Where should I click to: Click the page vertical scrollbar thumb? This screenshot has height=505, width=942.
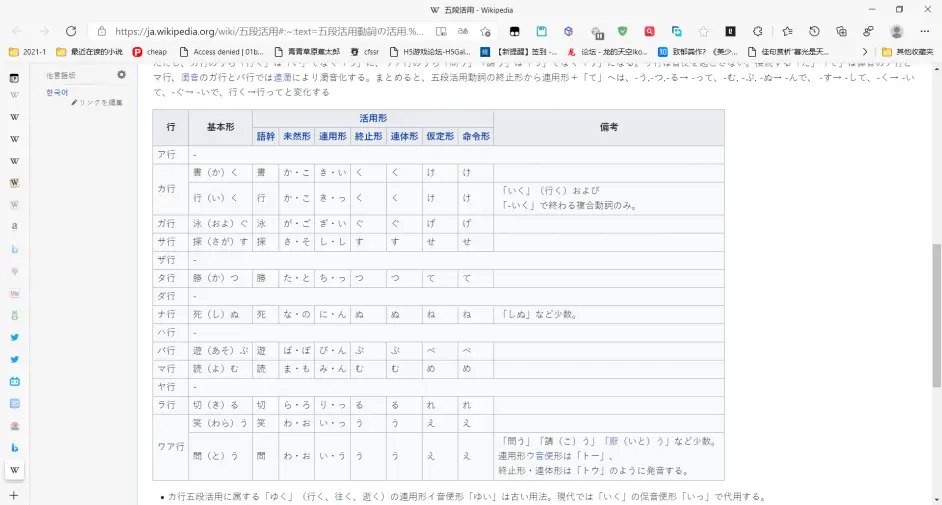pyautogui.click(x=936, y=315)
